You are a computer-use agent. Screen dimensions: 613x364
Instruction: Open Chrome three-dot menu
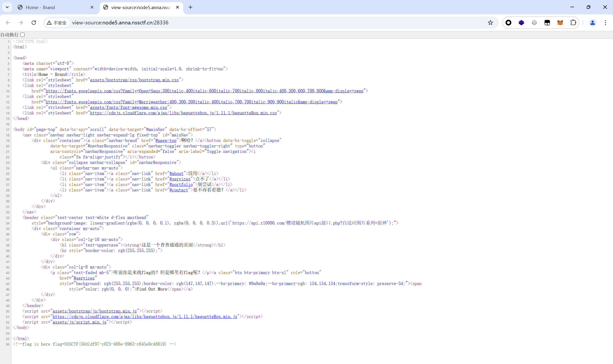coord(605,22)
